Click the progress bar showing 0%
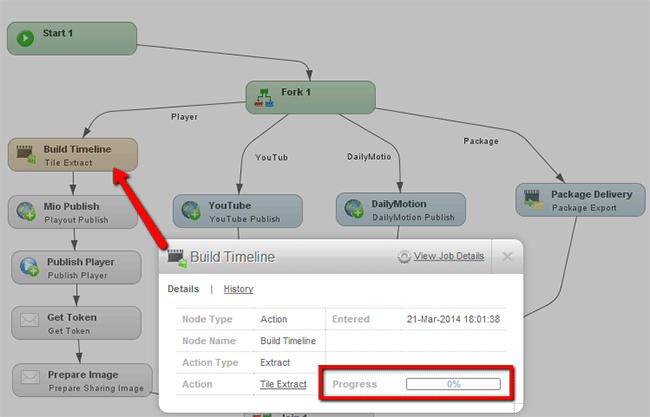The image size is (650, 417). [x=453, y=384]
